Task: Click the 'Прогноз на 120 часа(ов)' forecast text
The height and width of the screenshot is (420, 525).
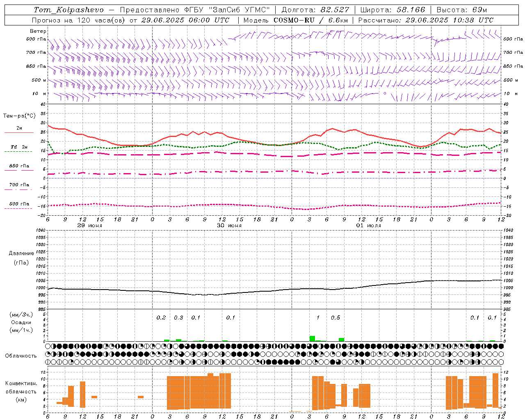Action: [79, 20]
